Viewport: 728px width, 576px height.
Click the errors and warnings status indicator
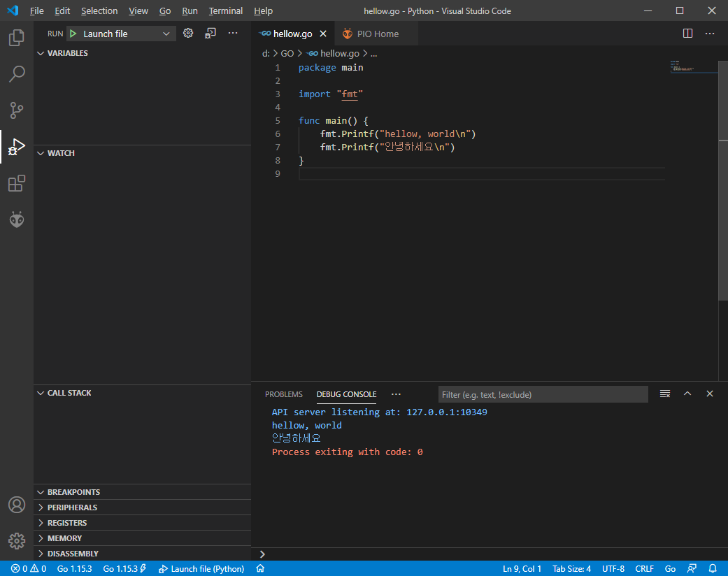pos(29,568)
